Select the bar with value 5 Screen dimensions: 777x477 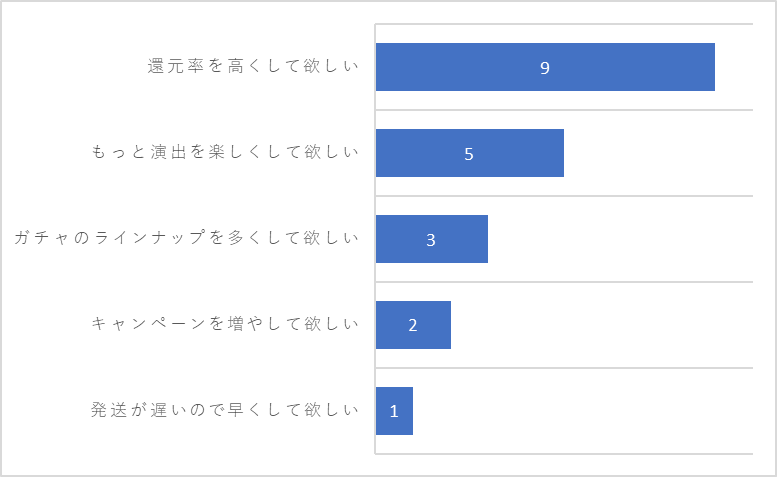[x=470, y=153]
